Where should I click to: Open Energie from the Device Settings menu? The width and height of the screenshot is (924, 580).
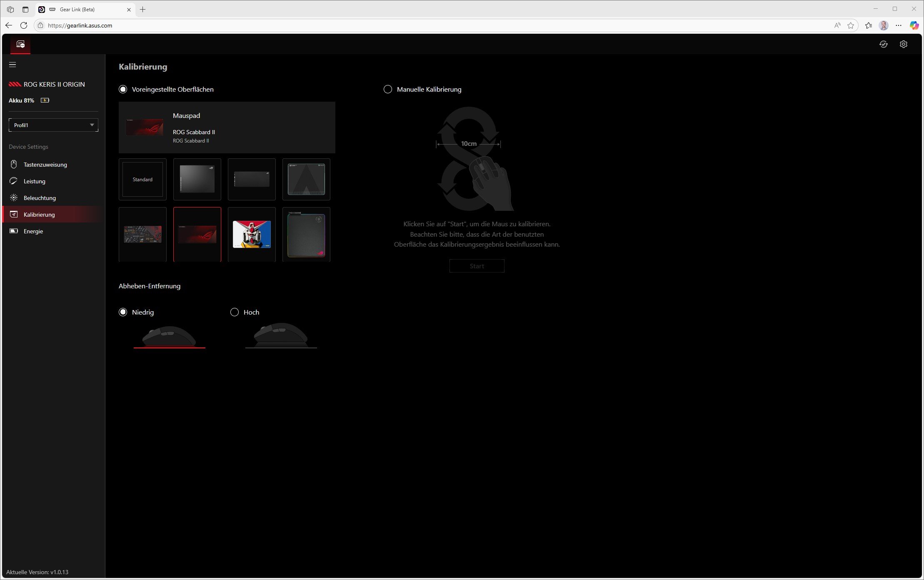pos(33,231)
